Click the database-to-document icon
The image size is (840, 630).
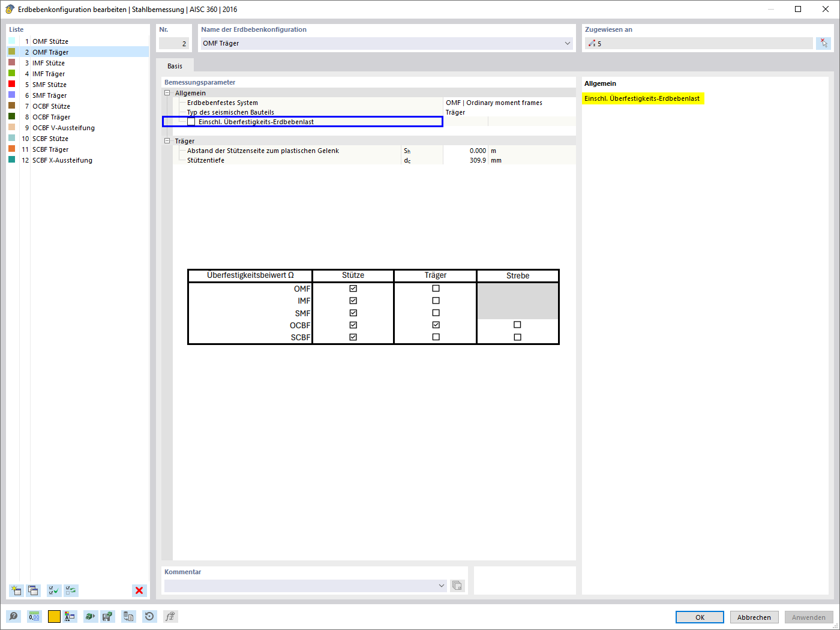(128, 616)
